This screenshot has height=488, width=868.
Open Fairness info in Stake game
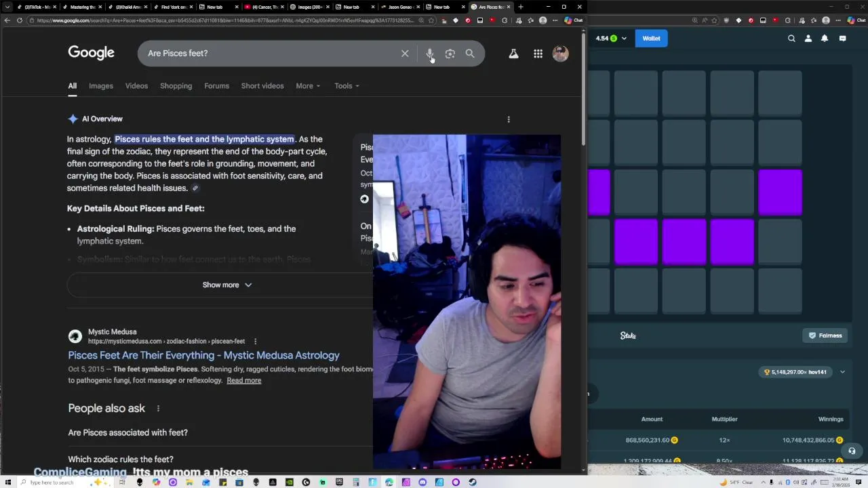pyautogui.click(x=825, y=335)
